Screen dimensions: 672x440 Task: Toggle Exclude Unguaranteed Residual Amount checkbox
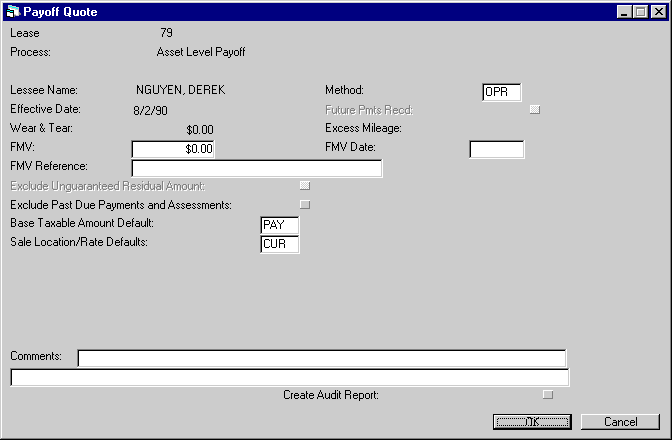305,186
